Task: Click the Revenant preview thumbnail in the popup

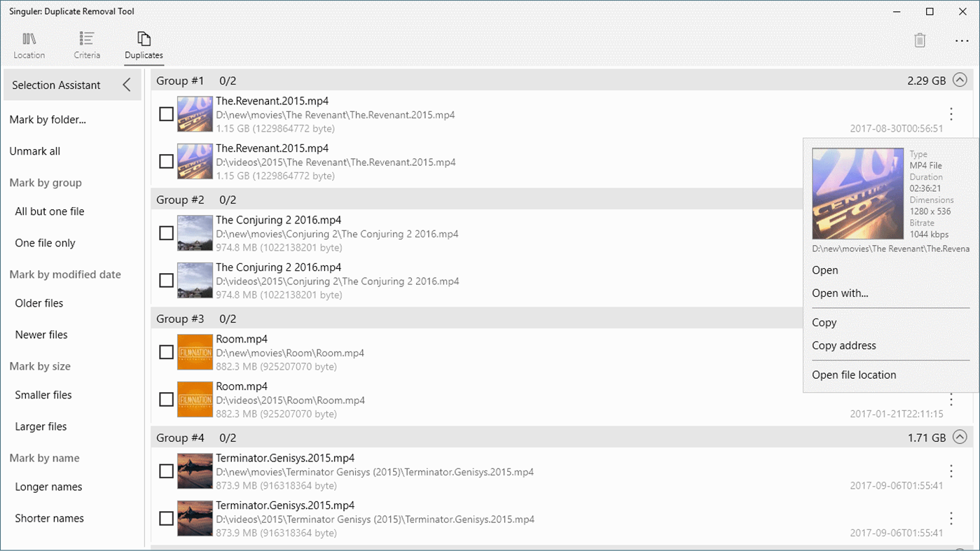Action: tap(857, 193)
